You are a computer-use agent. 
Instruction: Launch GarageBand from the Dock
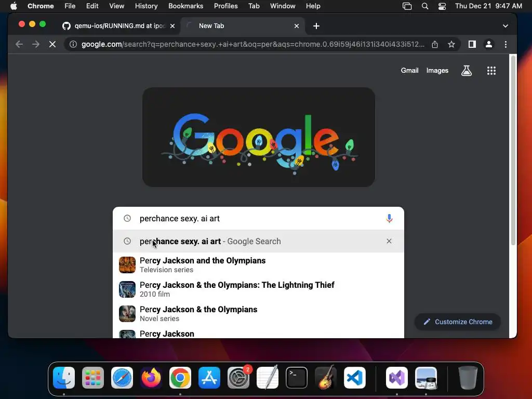326,378
